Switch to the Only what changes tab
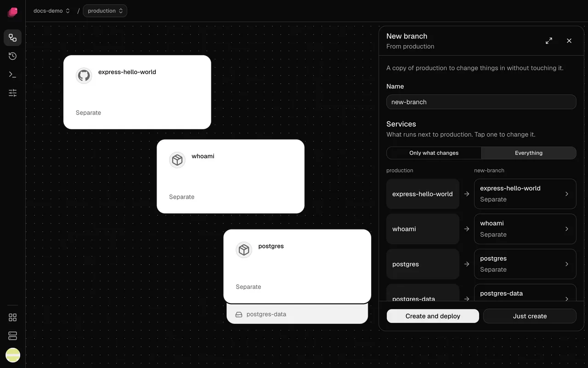 [x=434, y=153]
